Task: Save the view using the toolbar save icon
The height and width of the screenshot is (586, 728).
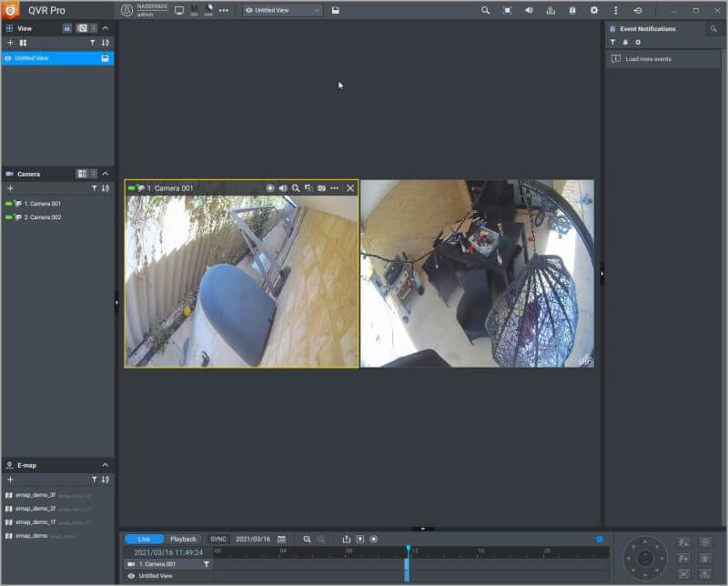Action: [x=335, y=10]
